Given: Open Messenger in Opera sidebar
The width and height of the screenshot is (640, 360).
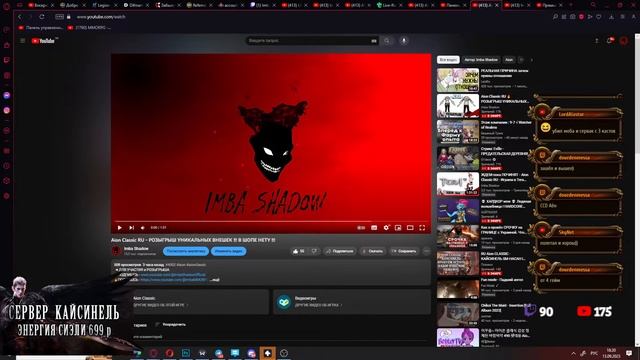Looking at the screenshot, I should tap(7, 95).
